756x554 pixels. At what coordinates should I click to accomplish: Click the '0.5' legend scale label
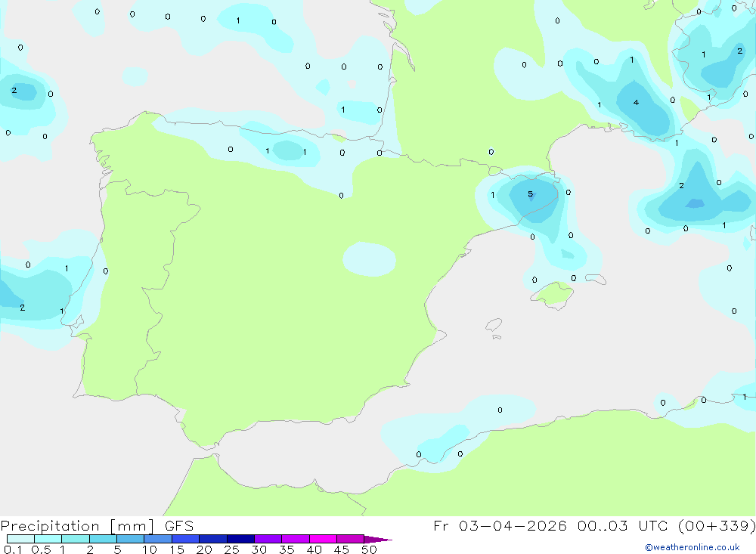41,549
